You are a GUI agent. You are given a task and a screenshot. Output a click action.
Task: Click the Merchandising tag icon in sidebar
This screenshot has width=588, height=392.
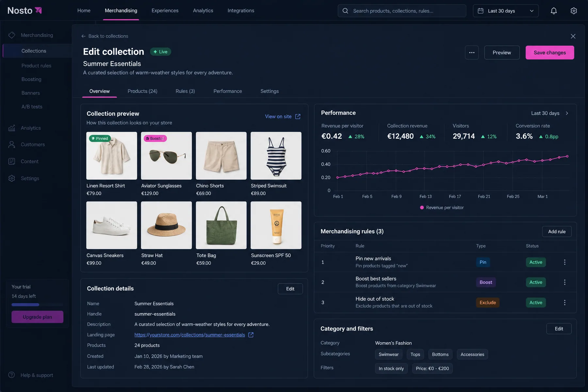12,35
